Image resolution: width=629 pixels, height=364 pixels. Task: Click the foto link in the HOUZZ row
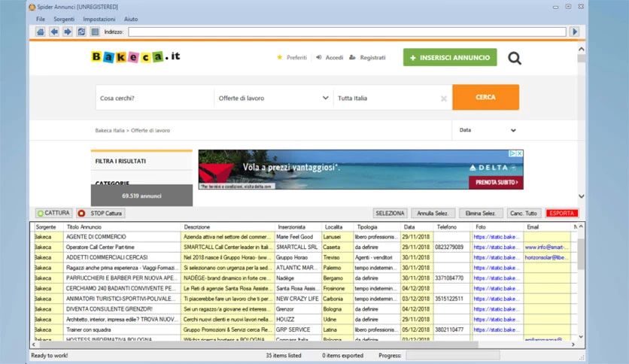click(x=497, y=320)
